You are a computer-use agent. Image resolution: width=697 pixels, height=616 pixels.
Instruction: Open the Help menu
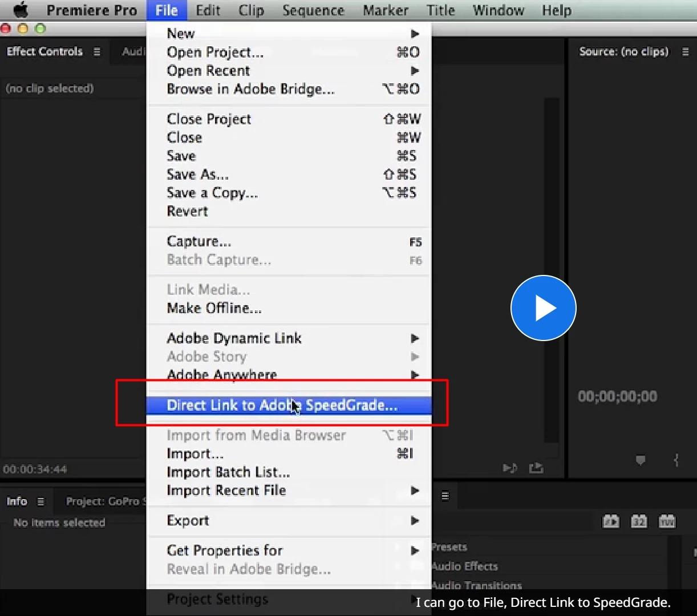click(556, 10)
